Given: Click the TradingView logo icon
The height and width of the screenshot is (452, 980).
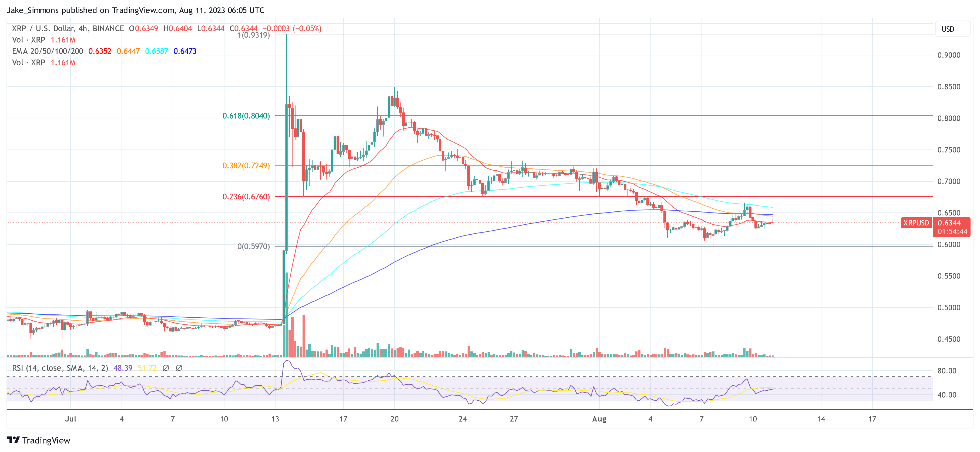Looking at the screenshot, I should [x=13, y=440].
